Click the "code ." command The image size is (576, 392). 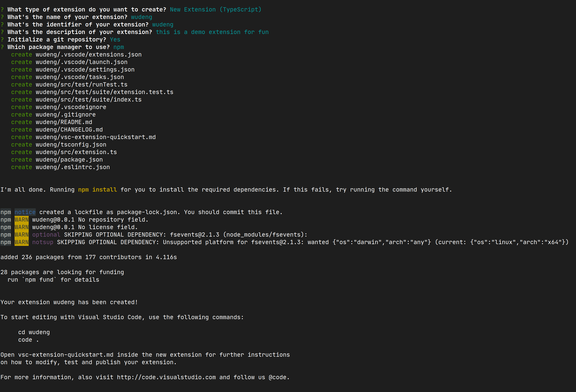click(28, 340)
